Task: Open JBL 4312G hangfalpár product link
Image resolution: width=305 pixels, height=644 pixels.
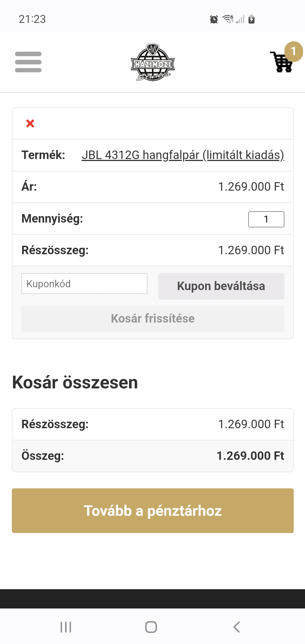Action: tap(183, 155)
